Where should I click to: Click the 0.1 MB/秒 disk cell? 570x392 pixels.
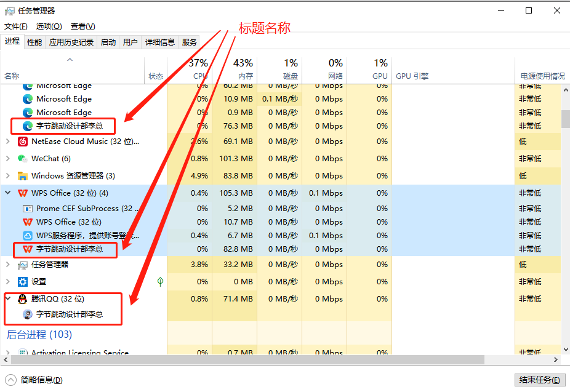click(x=280, y=99)
